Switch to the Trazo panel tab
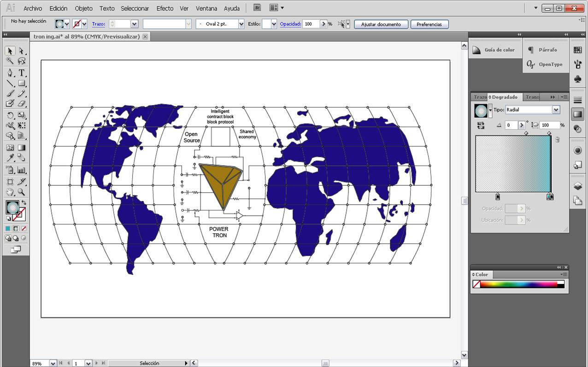Viewport: 588px width, 367px height. point(480,97)
